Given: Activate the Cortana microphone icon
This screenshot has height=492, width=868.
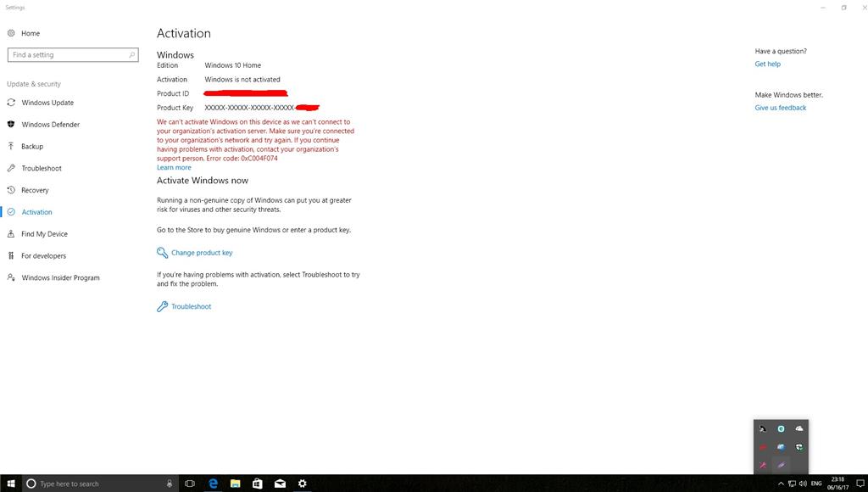Looking at the screenshot, I should coord(170,484).
